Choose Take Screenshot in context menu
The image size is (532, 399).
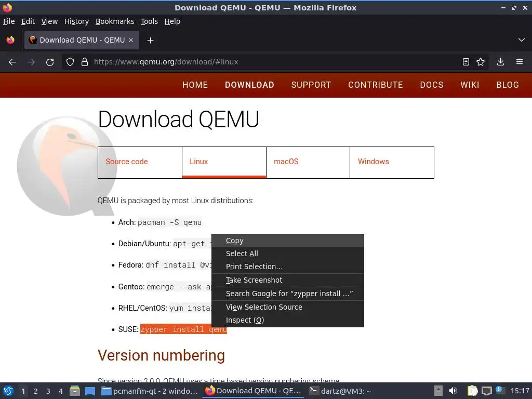click(x=288, y=280)
